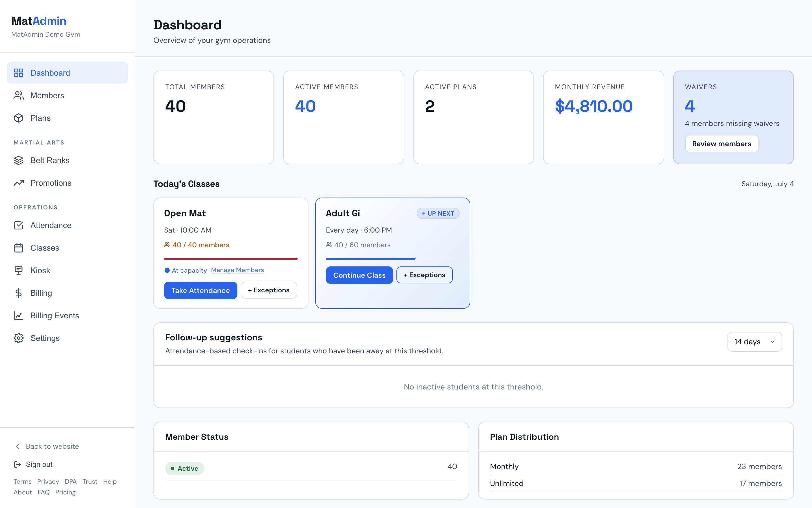The height and width of the screenshot is (508, 812).
Task: Open the DPA footer link
Action: click(x=70, y=481)
